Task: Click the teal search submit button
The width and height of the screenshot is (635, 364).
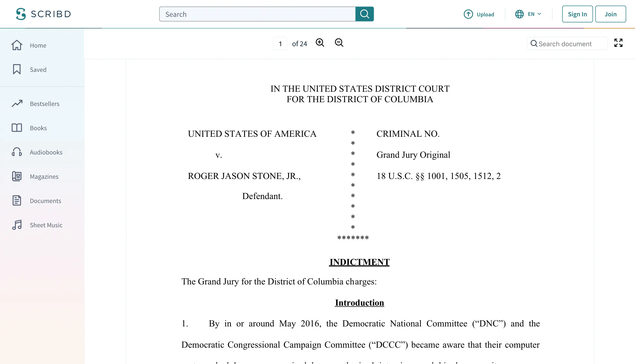Action: [364, 14]
